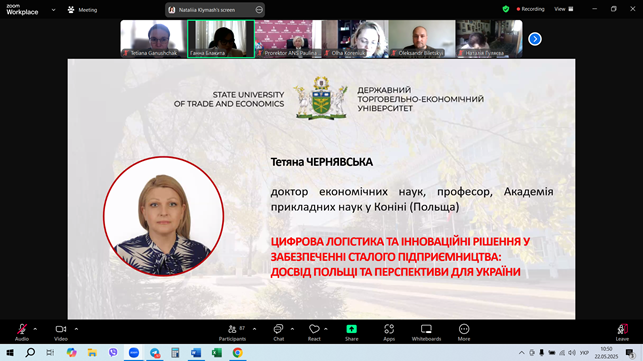Select Tetiana Ganushchak video thumbnail
This screenshot has height=361, width=643.
pos(153,39)
